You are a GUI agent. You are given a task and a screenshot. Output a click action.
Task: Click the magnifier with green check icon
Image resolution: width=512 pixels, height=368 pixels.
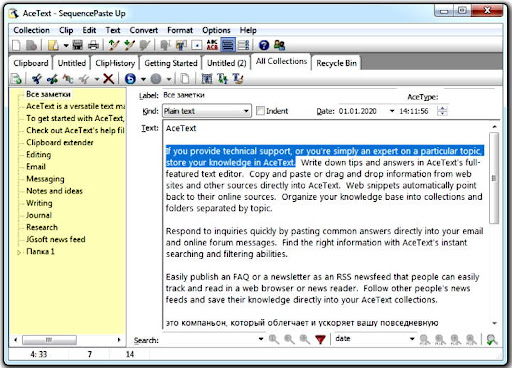click(492, 340)
